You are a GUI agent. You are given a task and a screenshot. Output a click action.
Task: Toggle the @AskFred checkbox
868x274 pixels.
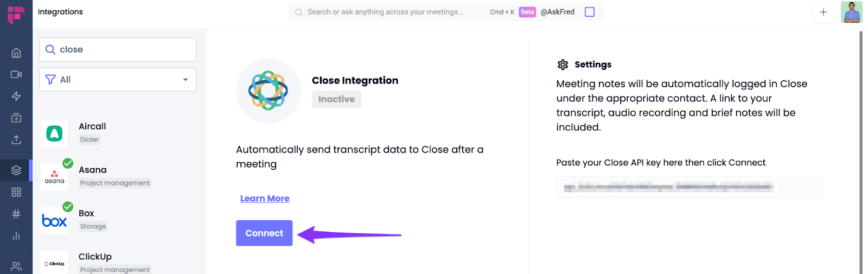pyautogui.click(x=590, y=12)
